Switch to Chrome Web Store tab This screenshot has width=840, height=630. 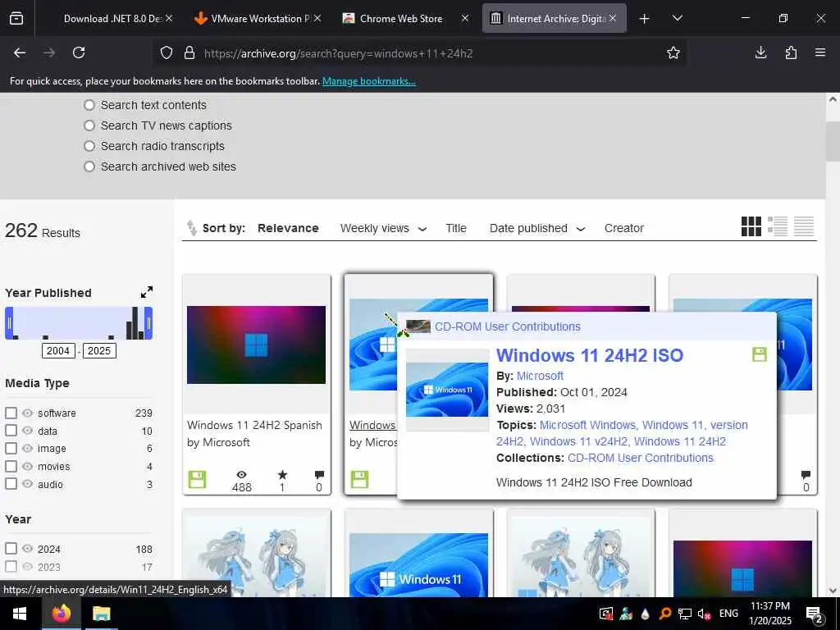tap(400, 19)
